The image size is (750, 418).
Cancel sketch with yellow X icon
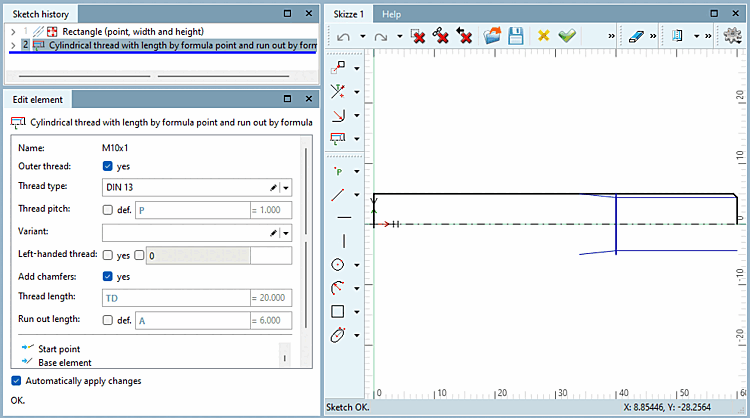(x=543, y=35)
